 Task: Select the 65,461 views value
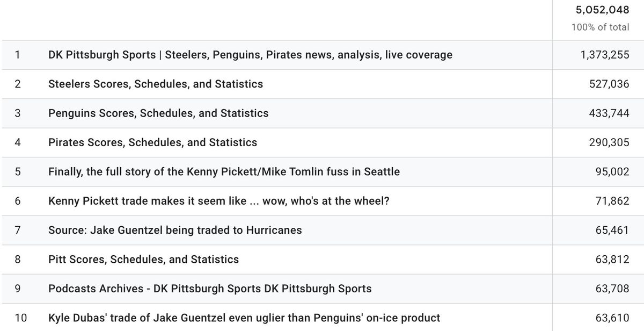612,230
